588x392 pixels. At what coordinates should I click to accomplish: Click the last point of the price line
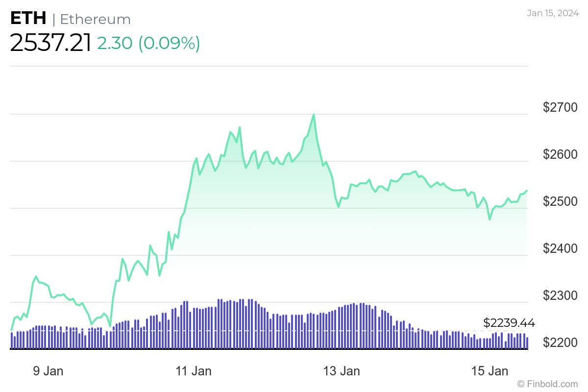coord(527,191)
